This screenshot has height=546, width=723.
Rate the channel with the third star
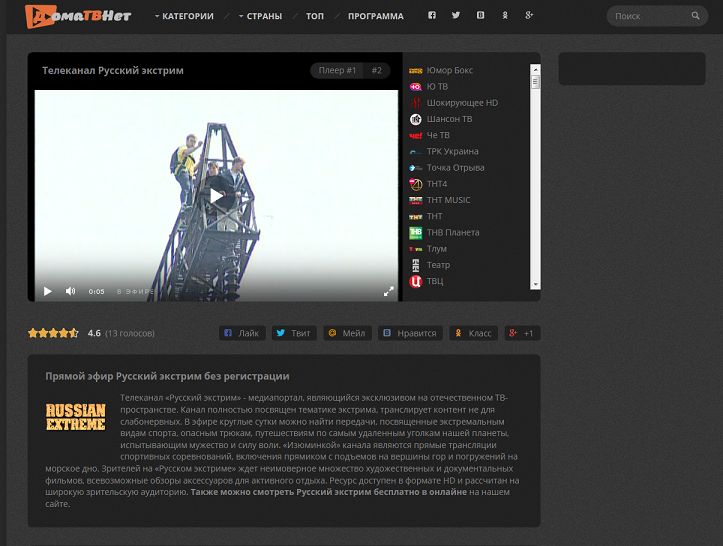[x=53, y=333]
